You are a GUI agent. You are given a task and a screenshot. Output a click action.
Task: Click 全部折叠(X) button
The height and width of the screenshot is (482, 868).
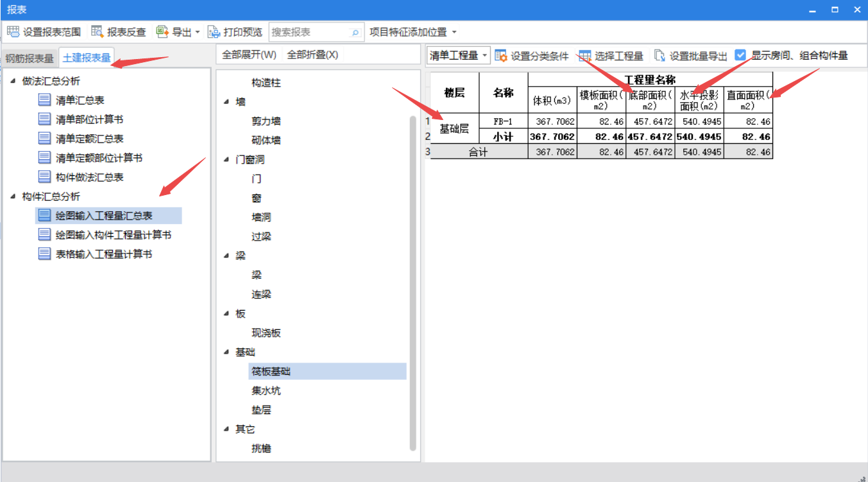click(x=312, y=55)
